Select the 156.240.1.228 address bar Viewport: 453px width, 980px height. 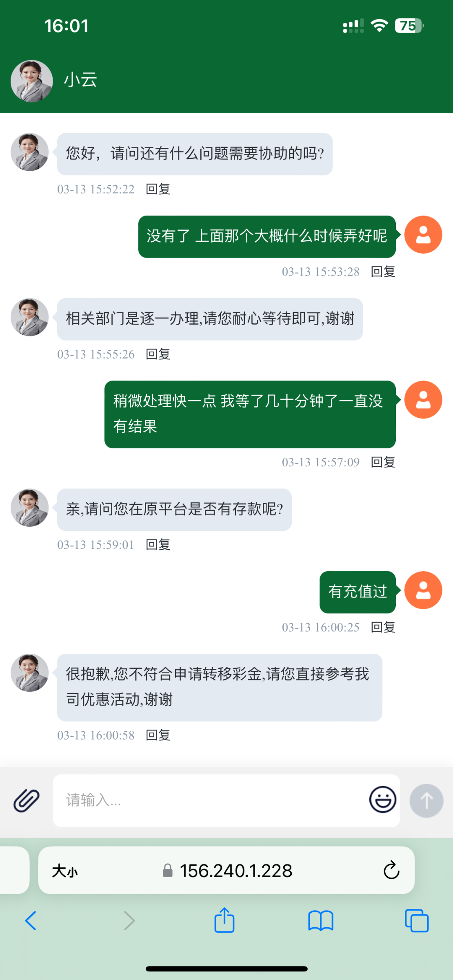(236, 871)
